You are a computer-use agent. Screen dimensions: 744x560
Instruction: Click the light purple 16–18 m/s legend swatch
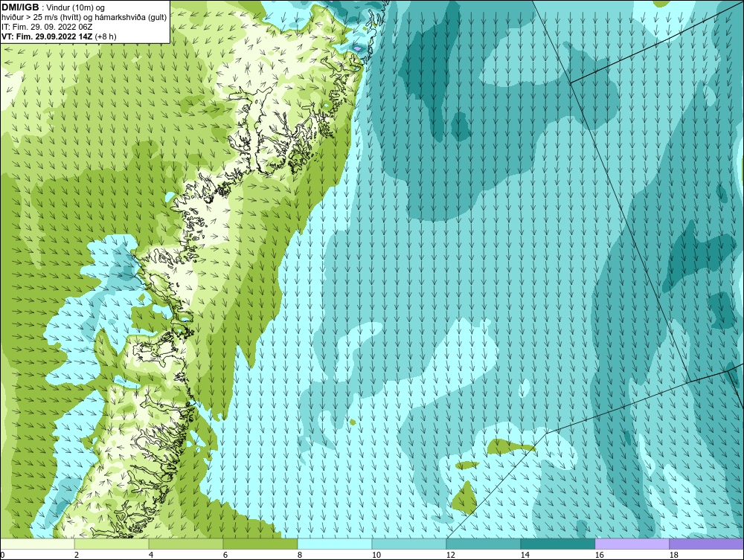tap(632, 544)
